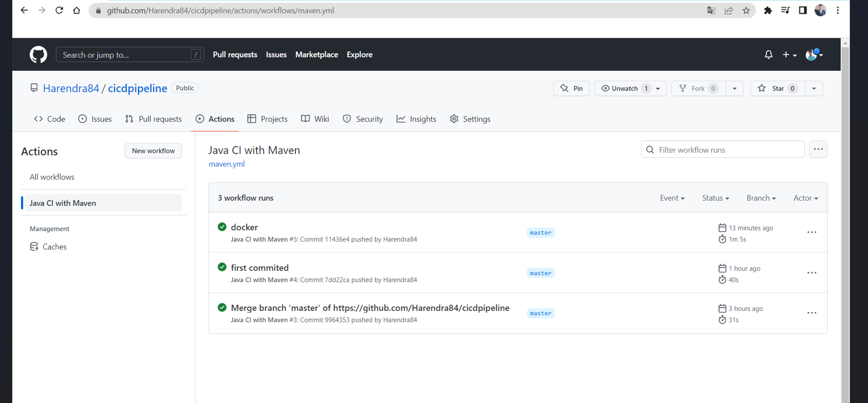Click the Search or jump to field
Viewport: 868px width, 403px height.
coord(130,54)
